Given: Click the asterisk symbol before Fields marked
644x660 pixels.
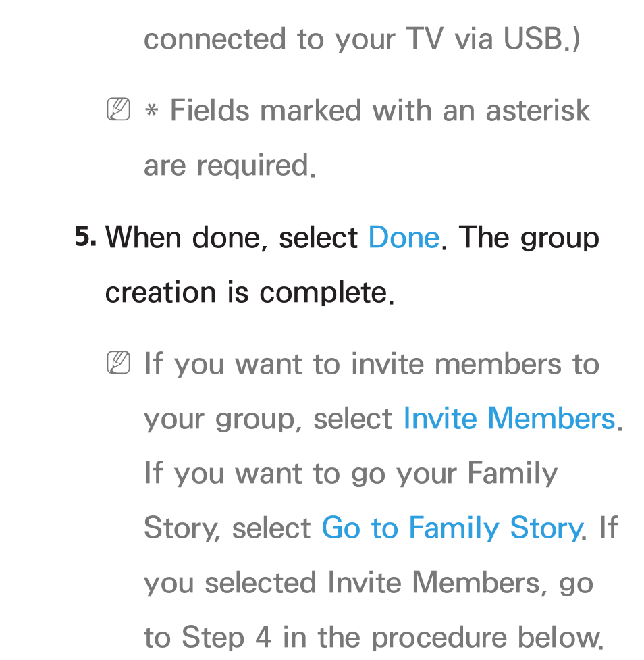Looking at the screenshot, I should point(151,110).
